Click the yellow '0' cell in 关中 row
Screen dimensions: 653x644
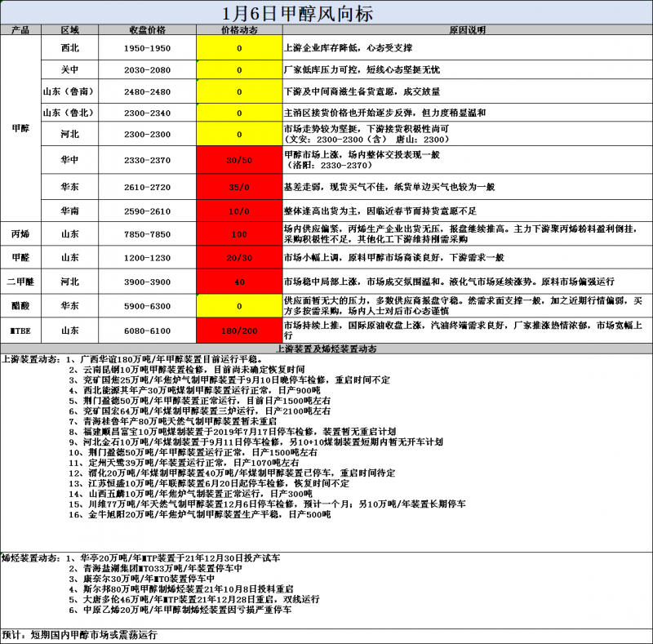(239, 69)
